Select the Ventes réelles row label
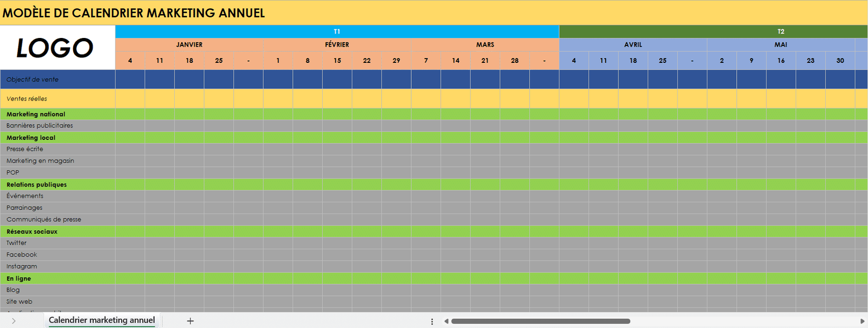The width and height of the screenshot is (868, 328). point(27,99)
